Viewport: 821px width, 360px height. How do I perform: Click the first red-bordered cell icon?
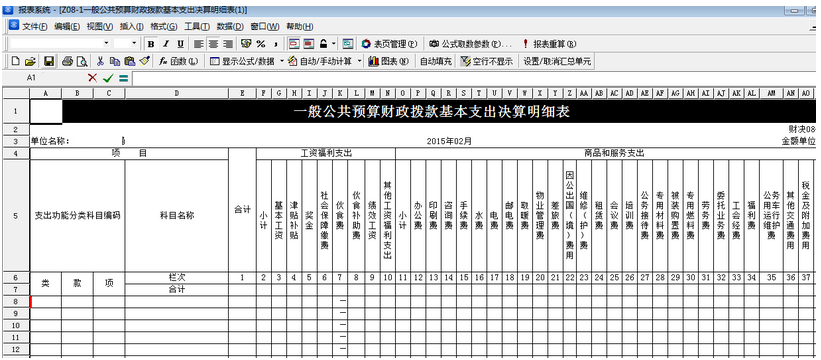tap(294, 44)
